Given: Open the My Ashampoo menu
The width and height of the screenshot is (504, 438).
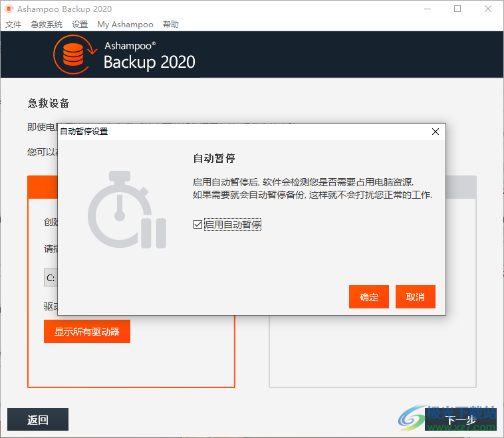Looking at the screenshot, I should (x=125, y=25).
